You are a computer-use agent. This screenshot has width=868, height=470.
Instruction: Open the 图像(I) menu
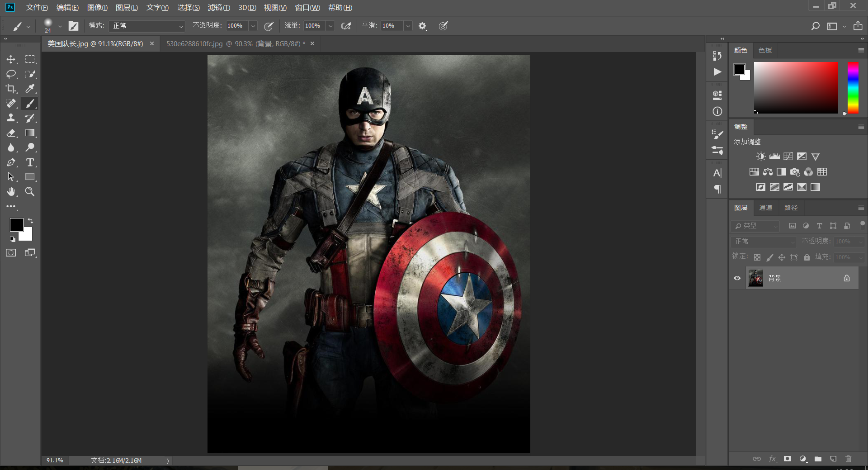click(x=97, y=8)
